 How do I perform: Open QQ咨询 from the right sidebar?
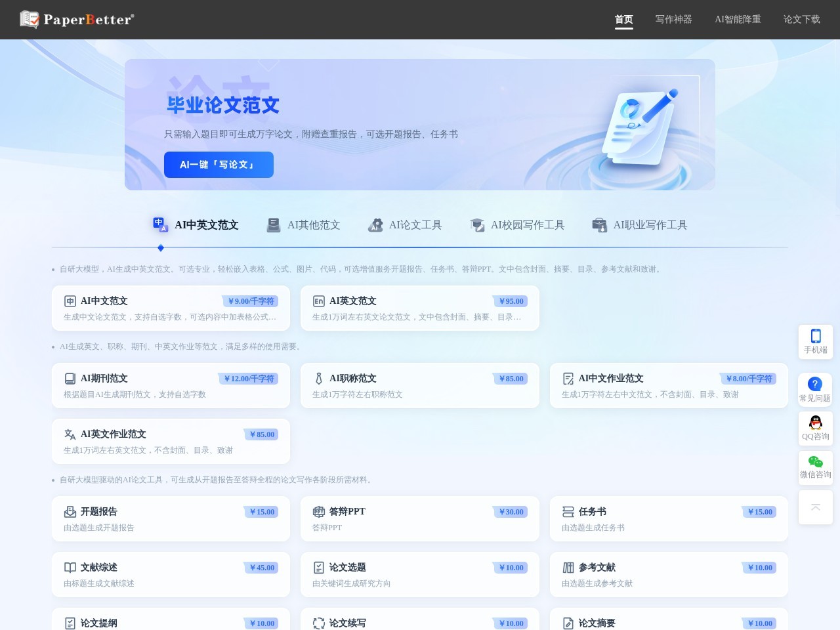click(x=815, y=429)
